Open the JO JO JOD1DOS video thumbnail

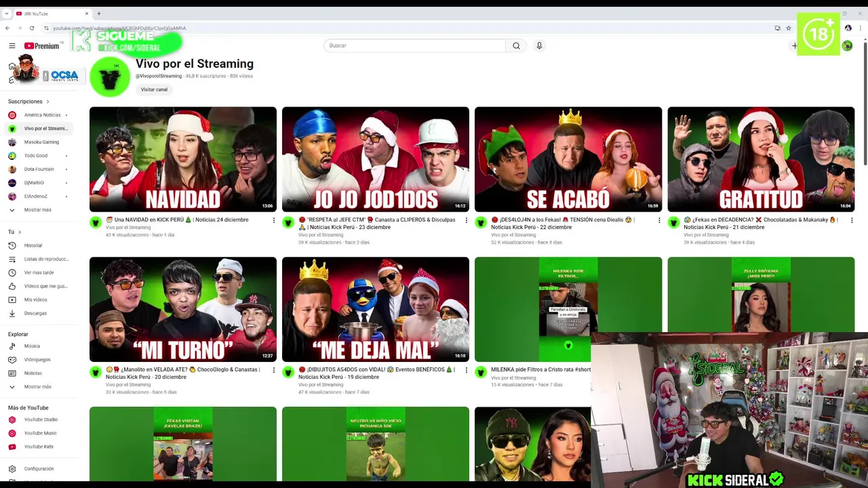376,159
